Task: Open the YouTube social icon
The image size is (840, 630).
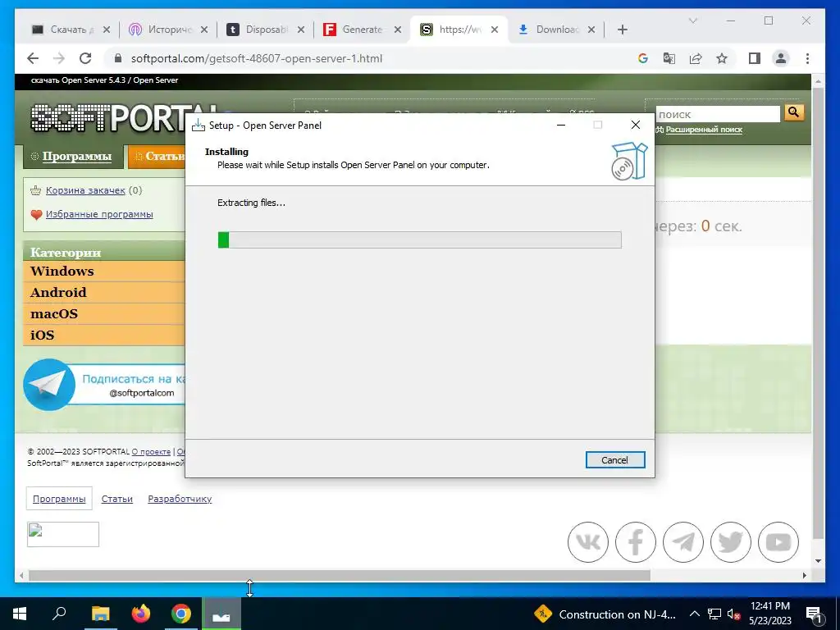Action: [778, 542]
